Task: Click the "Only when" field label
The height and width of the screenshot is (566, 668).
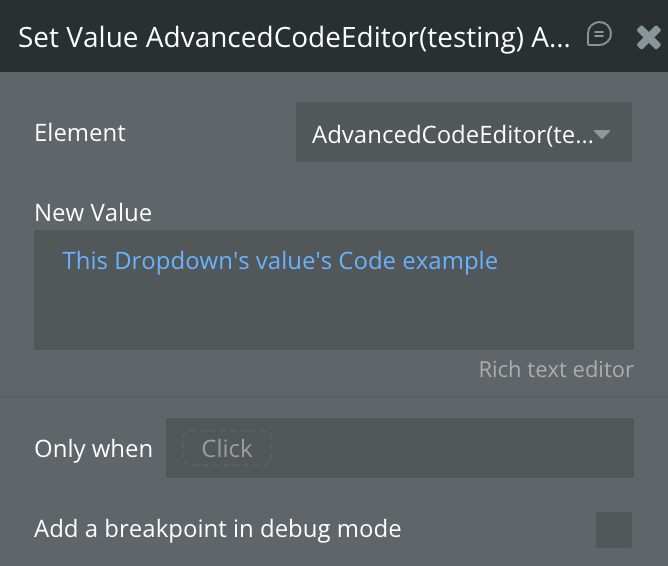Action: (93, 449)
